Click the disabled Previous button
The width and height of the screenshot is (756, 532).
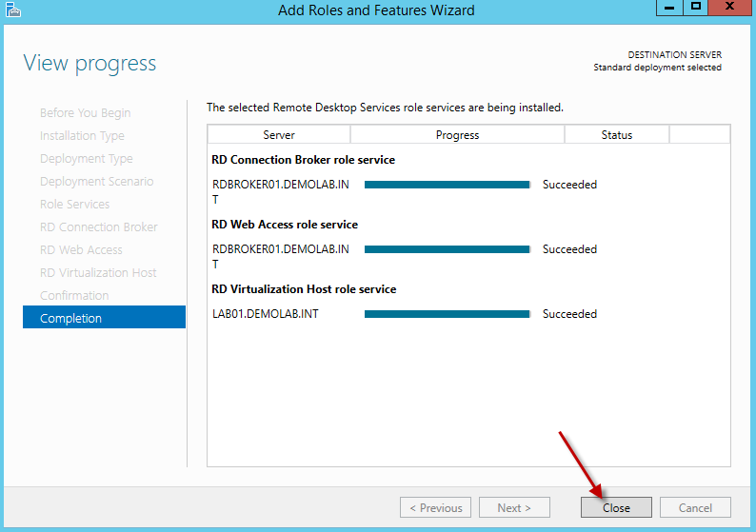click(435, 507)
